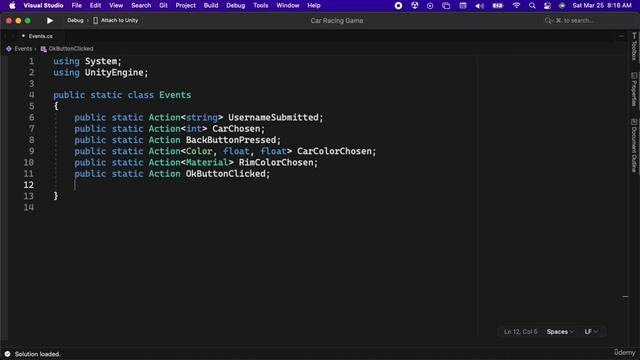Click CarColorChosen on line 9

pos(334,151)
